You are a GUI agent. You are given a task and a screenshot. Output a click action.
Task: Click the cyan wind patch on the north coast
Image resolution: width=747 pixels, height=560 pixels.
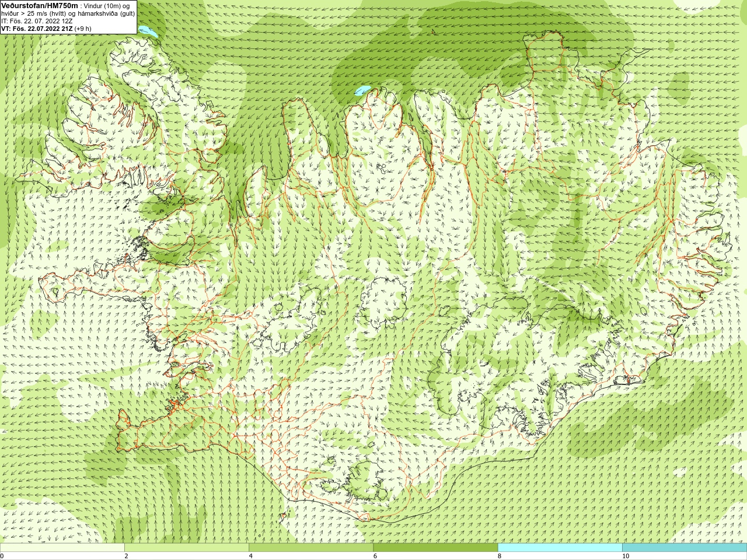pyautogui.click(x=362, y=91)
